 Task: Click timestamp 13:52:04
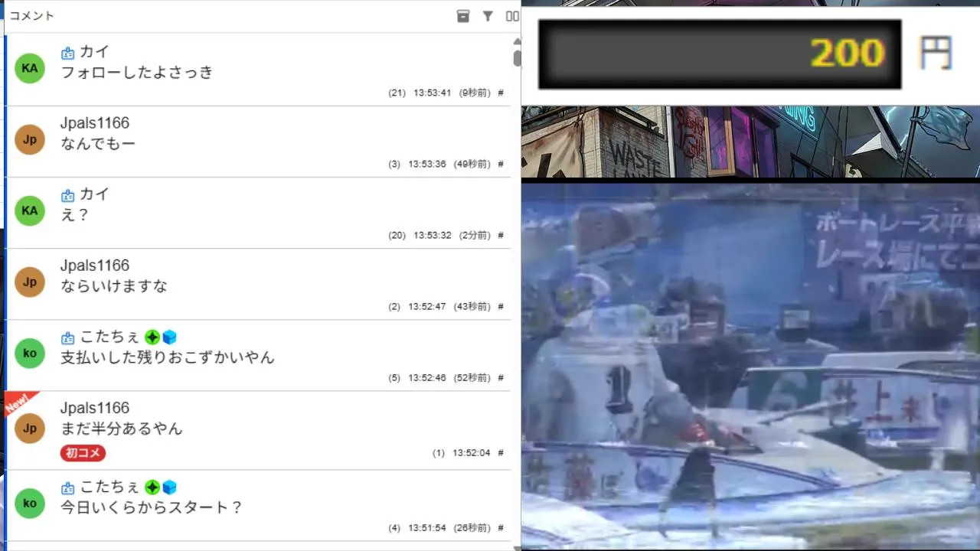pyautogui.click(x=472, y=452)
